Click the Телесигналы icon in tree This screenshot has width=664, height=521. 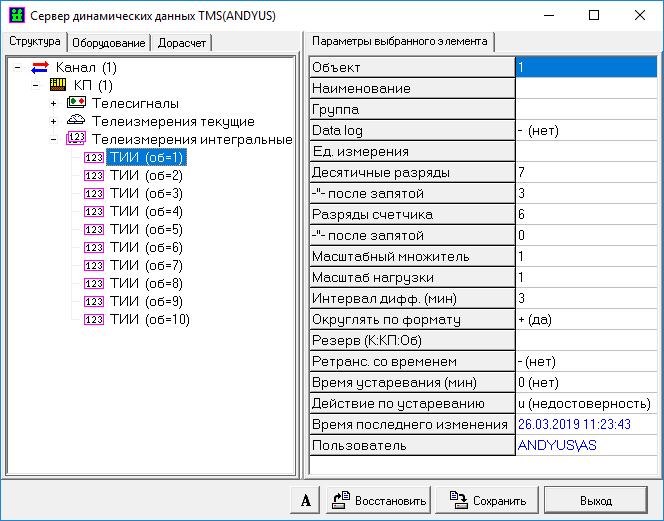pyautogui.click(x=76, y=103)
